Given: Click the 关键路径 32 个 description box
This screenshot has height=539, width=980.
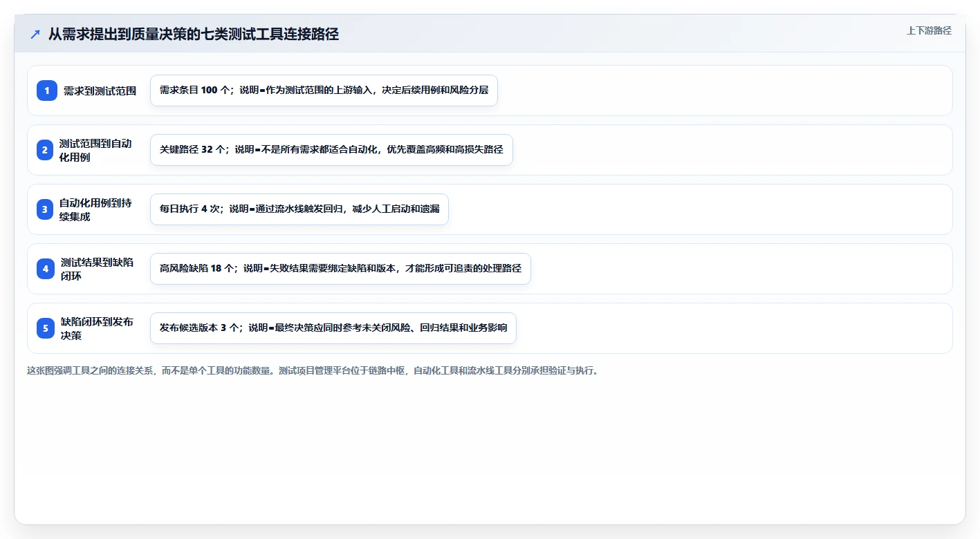Looking at the screenshot, I should [x=331, y=150].
